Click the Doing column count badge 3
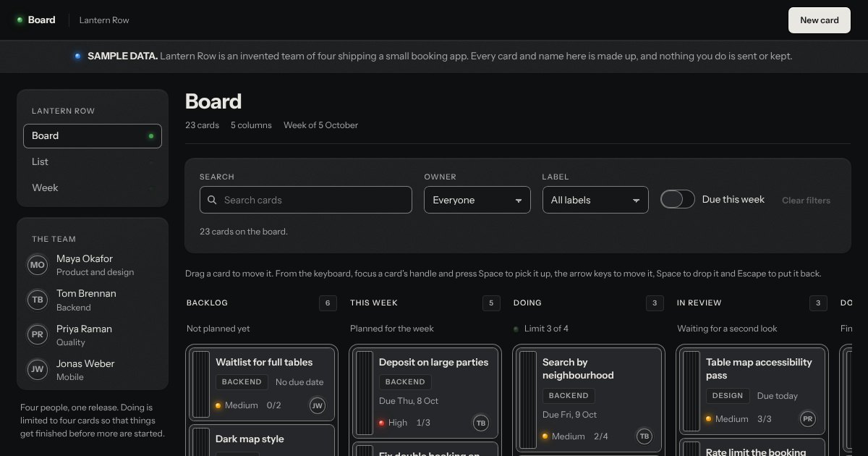 pyautogui.click(x=655, y=303)
